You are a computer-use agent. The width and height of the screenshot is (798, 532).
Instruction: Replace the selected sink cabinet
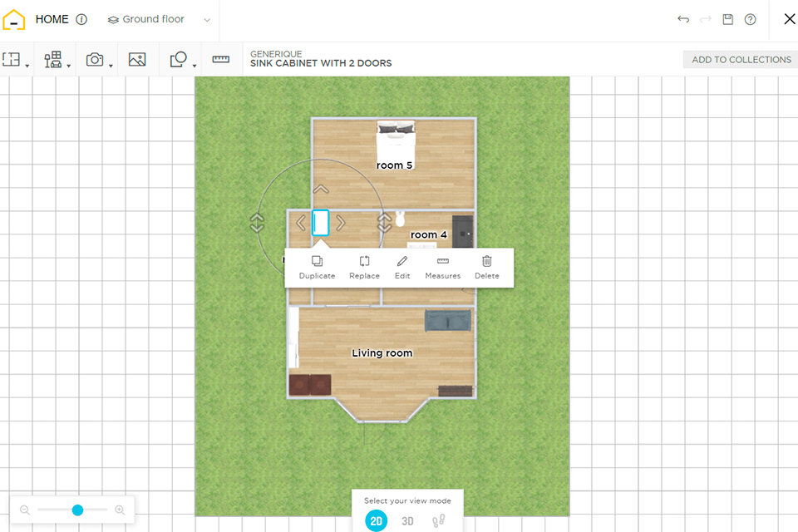click(x=364, y=268)
